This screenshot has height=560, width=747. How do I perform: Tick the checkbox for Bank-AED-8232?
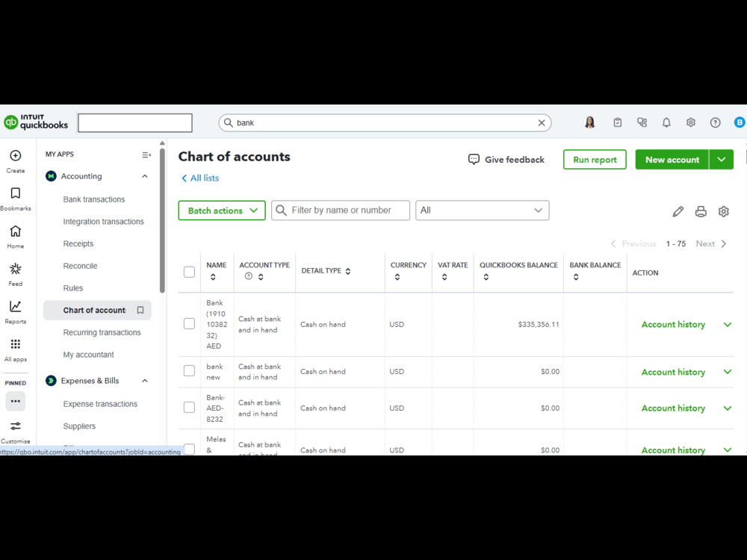[x=189, y=408]
